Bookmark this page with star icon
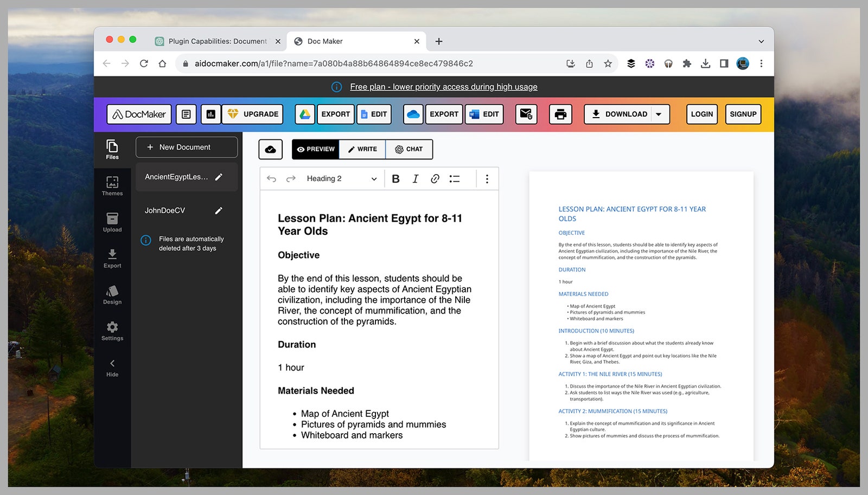The width and height of the screenshot is (868, 495). tap(608, 63)
